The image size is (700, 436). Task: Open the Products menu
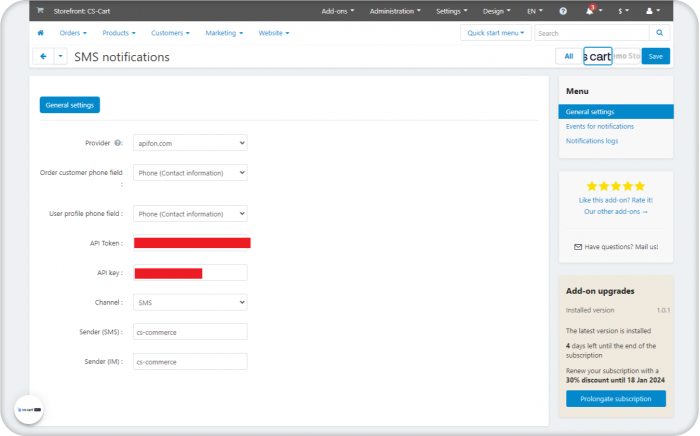119,33
